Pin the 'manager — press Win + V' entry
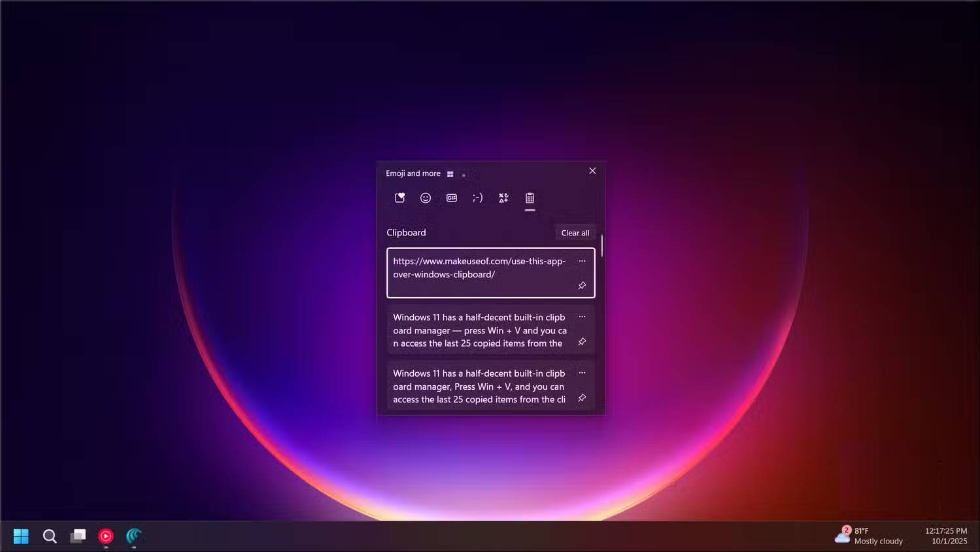Screen dimensions: 980x552 coord(582,342)
